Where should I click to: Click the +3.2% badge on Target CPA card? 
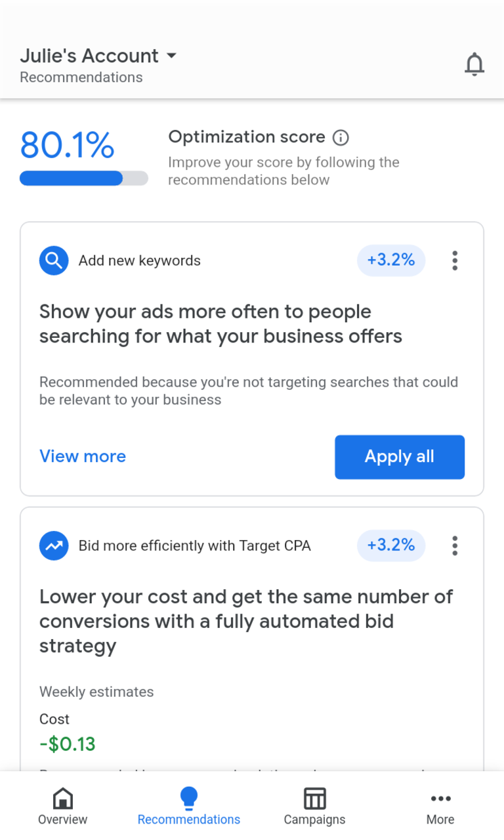point(390,545)
